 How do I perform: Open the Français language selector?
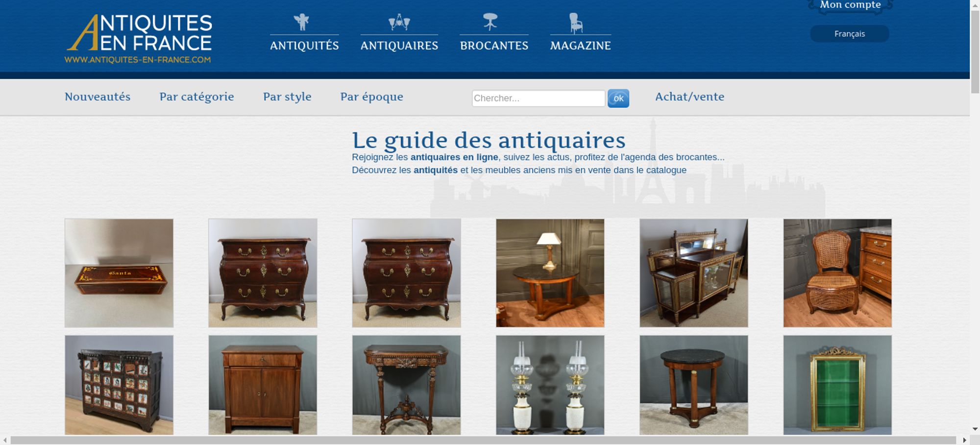coord(850,34)
